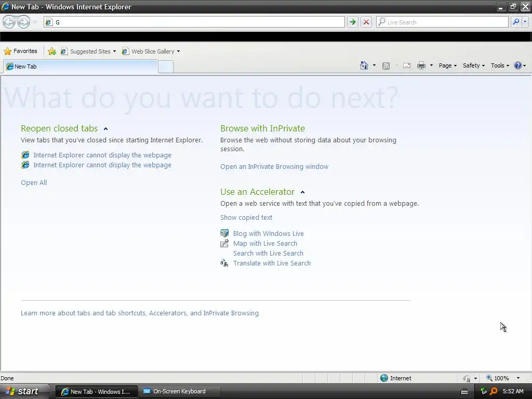Image resolution: width=532 pixels, height=399 pixels.
Task: Open the Favorites center
Action: 20,51
